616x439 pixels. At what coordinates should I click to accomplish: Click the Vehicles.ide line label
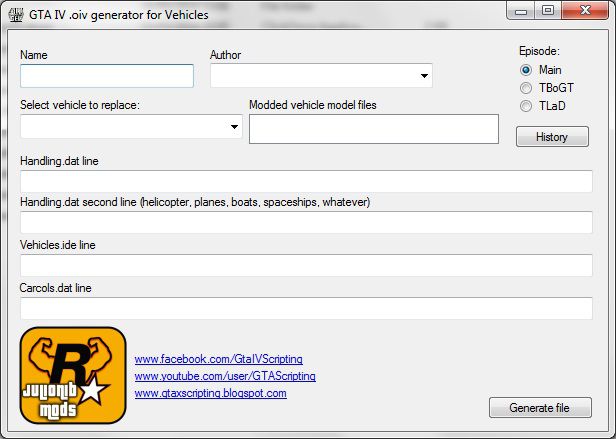[x=58, y=245]
